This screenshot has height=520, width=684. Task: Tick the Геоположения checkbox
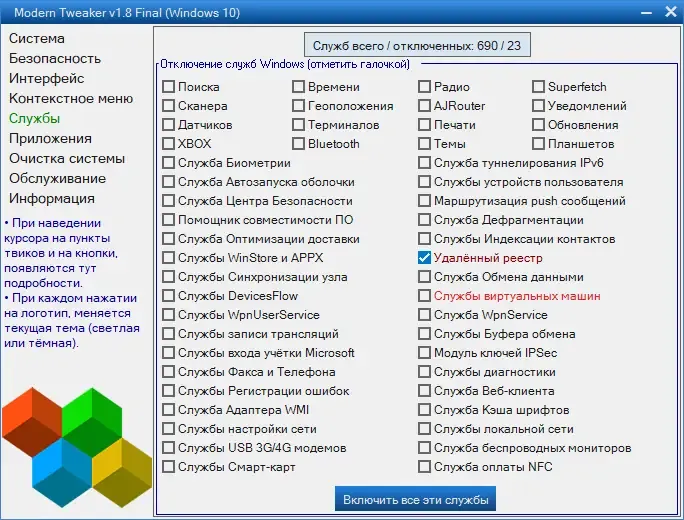coord(298,106)
